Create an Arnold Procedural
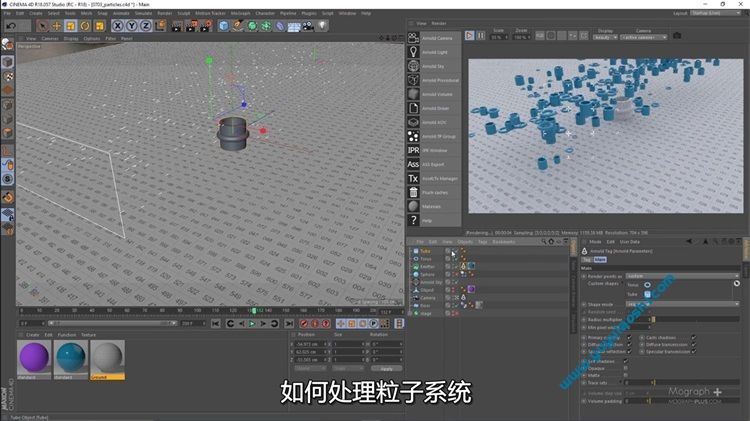750x421 pixels. (x=434, y=80)
